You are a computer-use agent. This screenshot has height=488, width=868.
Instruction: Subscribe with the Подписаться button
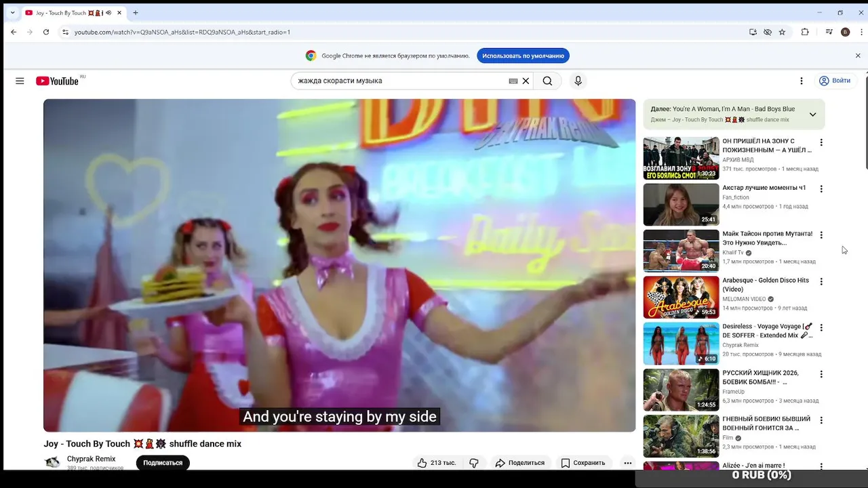163,463
